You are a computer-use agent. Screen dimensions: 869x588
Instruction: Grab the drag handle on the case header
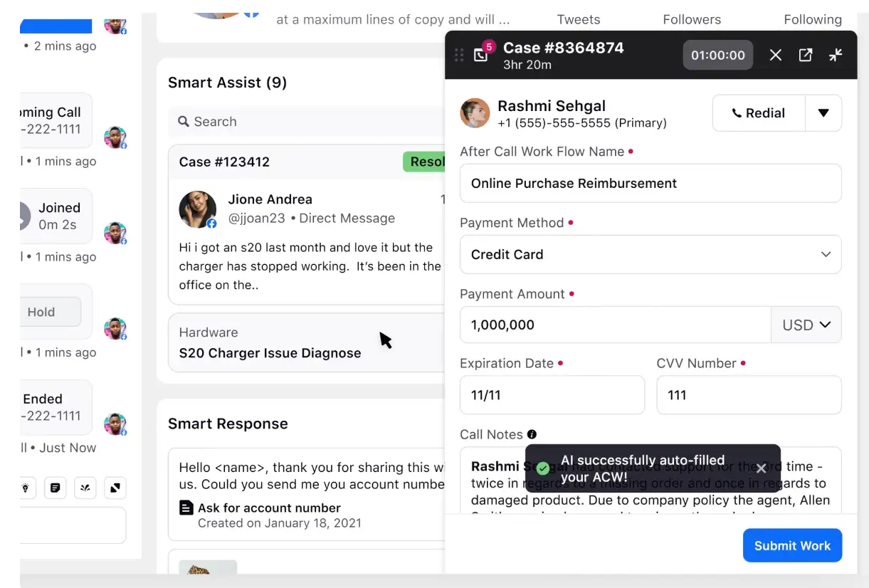click(459, 55)
